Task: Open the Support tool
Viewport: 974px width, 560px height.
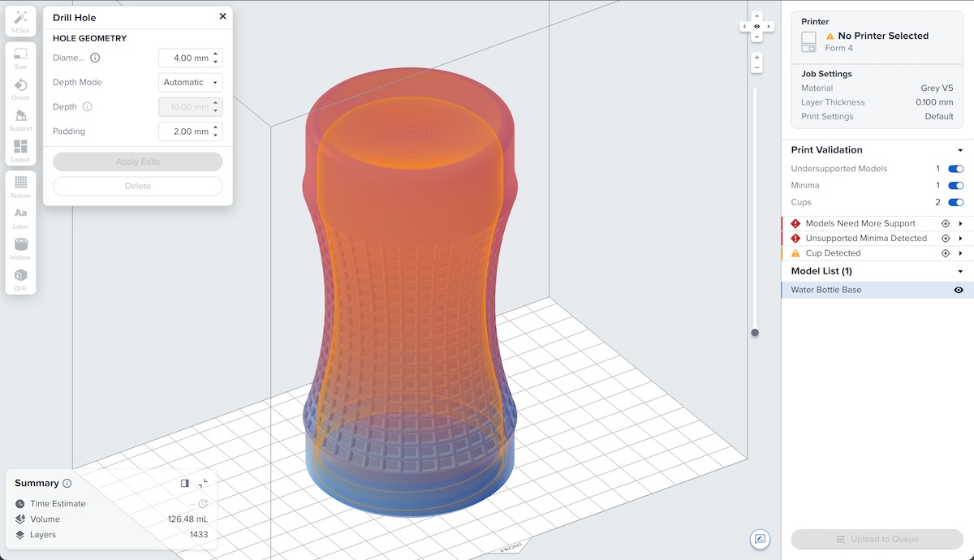Action: coord(20,120)
